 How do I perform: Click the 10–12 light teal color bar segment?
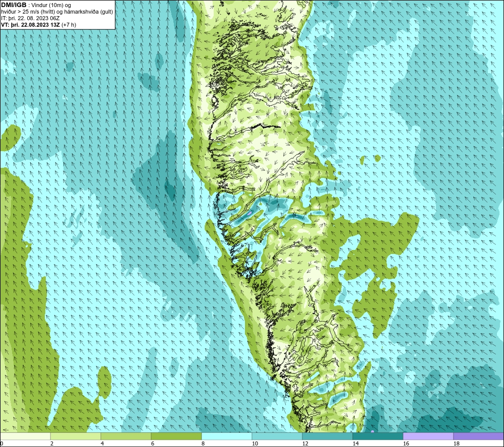pyautogui.click(x=277, y=436)
